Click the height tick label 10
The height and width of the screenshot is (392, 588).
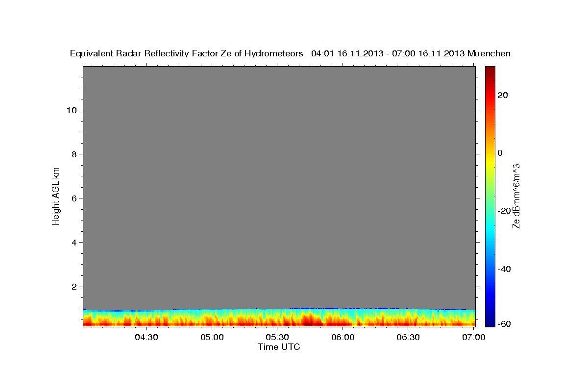click(72, 110)
